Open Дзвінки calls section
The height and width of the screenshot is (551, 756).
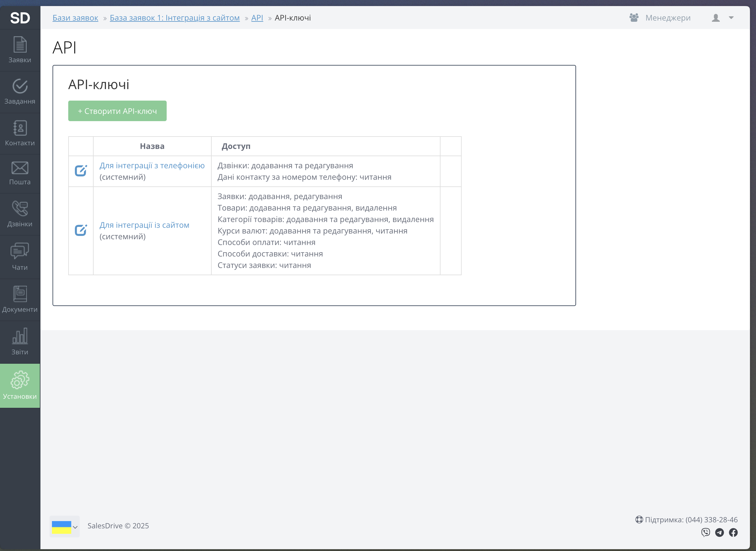tap(20, 214)
